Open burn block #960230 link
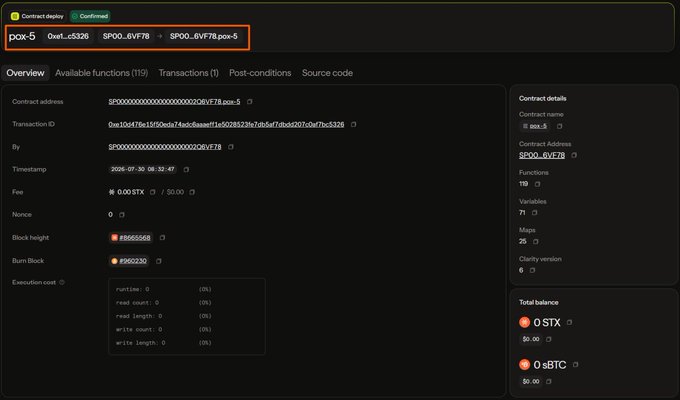Viewport: 680px width, 400px height. click(133, 261)
